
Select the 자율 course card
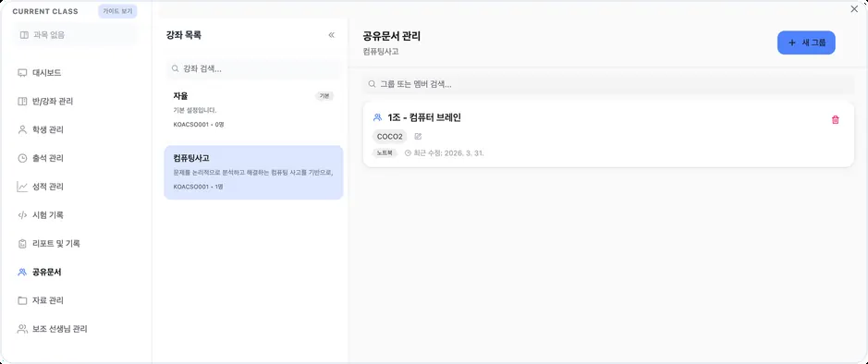253,110
